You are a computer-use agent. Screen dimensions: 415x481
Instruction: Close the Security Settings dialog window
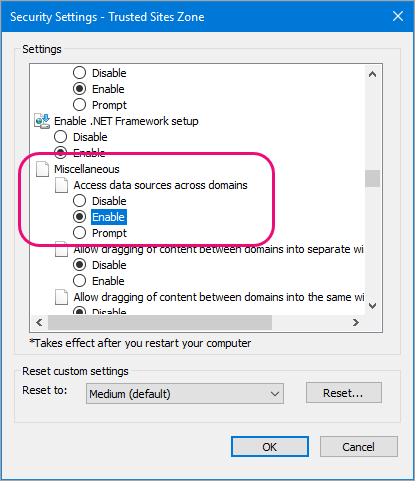[398, 16]
